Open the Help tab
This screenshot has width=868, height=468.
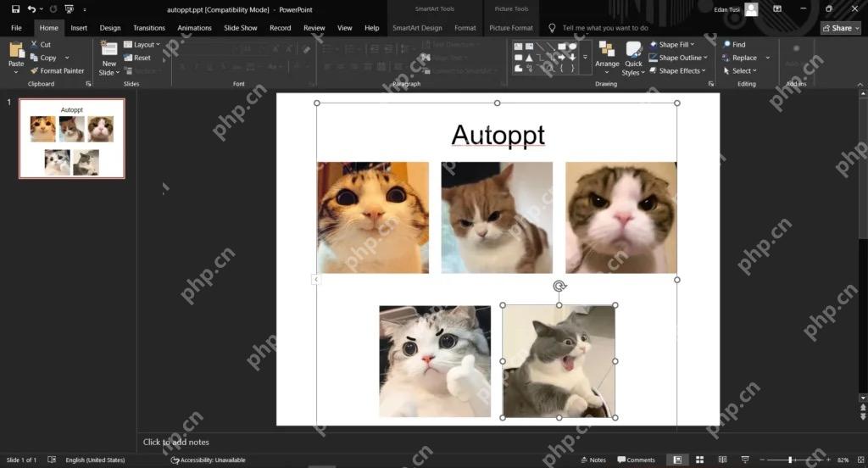371,28
